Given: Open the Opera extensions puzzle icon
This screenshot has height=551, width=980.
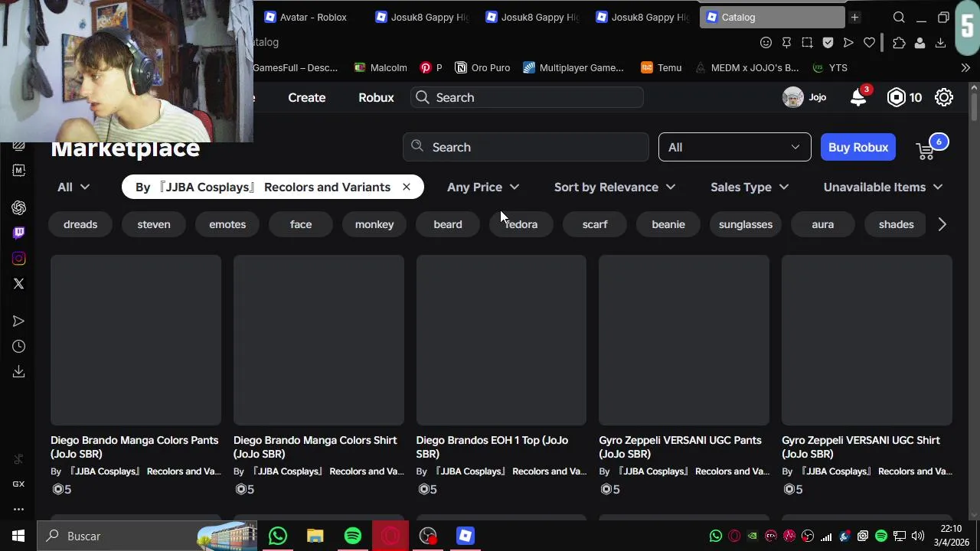Looking at the screenshot, I should pyautogui.click(x=899, y=43).
